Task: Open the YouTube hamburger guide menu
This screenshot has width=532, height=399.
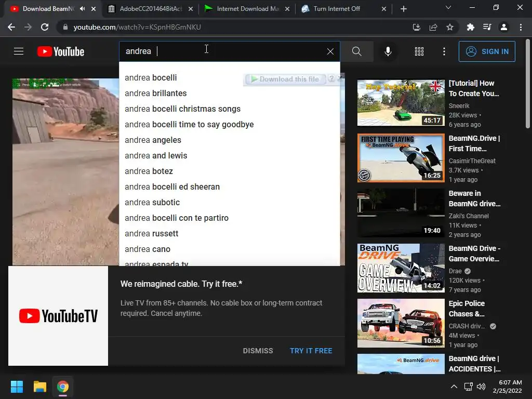Action: (19, 51)
